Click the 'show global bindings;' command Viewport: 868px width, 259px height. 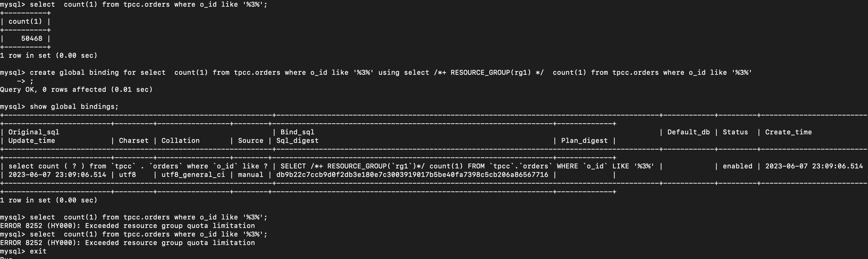click(x=74, y=107)
